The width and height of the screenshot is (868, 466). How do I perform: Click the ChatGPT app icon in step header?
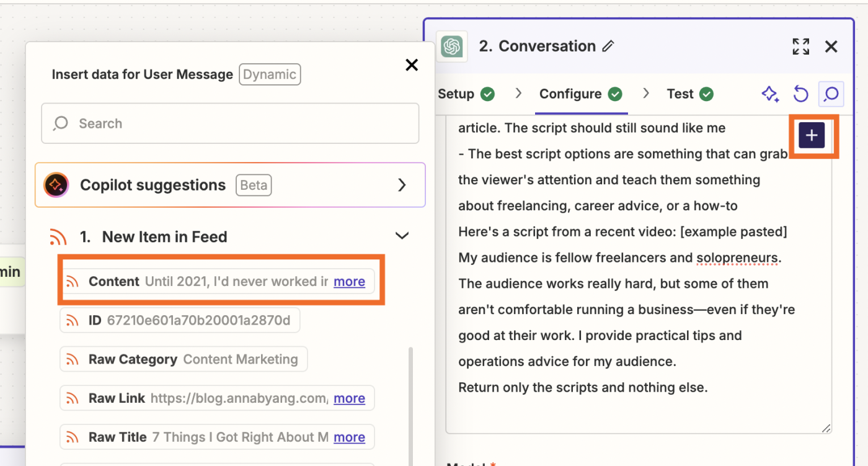coord(452,47)
